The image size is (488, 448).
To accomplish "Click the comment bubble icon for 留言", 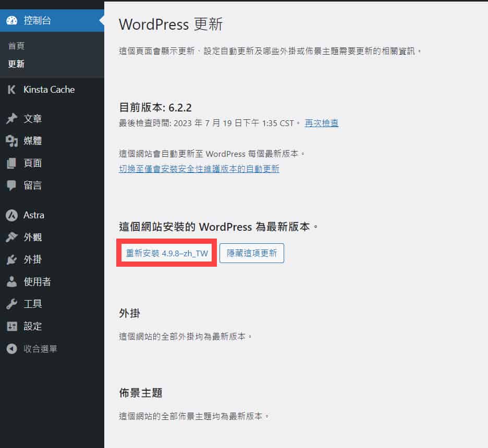I will pyautogui.click(x=11, y=185).
